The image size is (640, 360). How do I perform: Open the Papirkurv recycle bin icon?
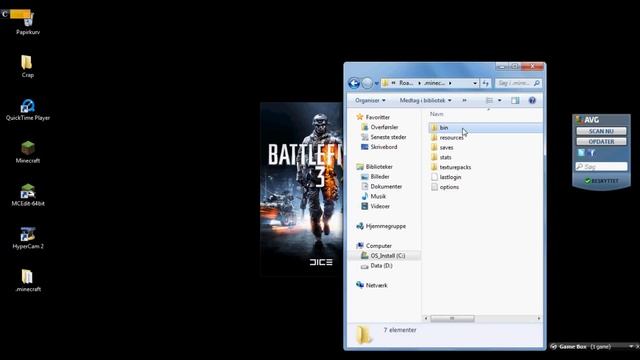tap(28, 24)
